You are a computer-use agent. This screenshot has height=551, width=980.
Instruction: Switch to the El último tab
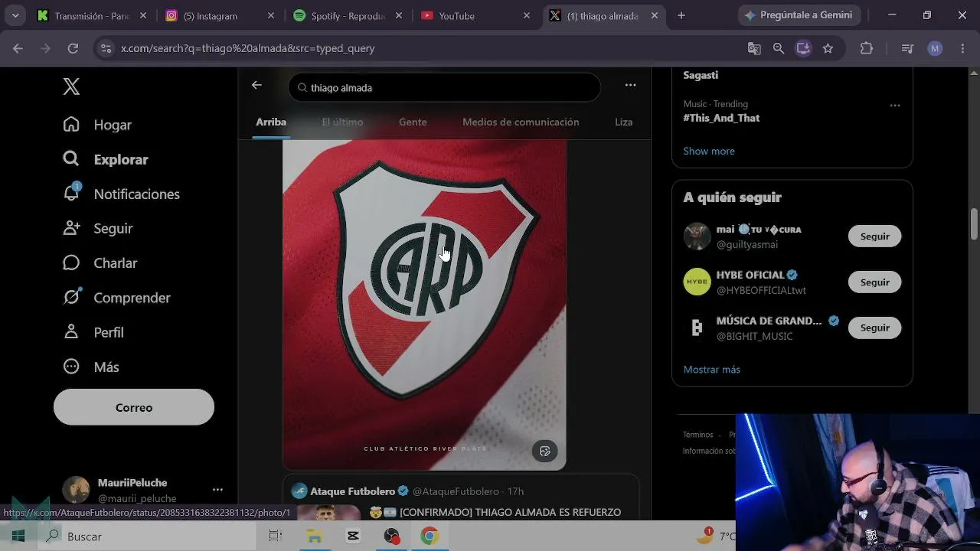pos(342,122)
